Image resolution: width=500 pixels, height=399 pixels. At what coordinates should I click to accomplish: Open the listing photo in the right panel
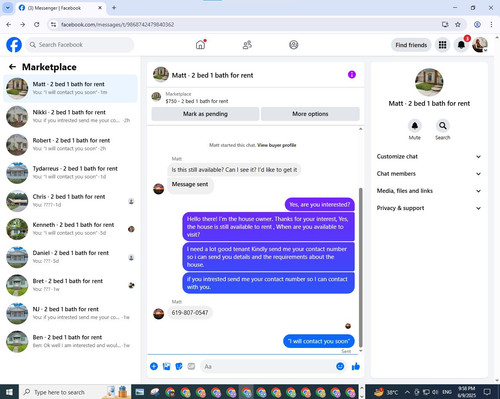pyautogui.click(x=429, y=82)
